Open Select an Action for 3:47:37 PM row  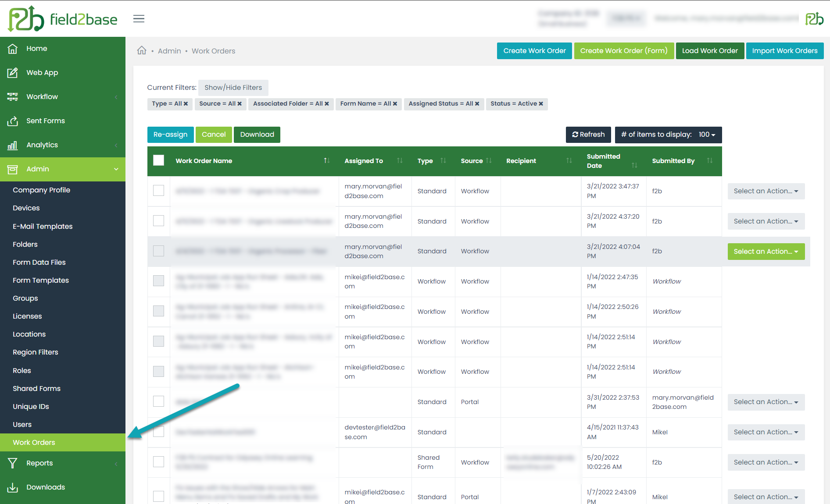[766, 191]
